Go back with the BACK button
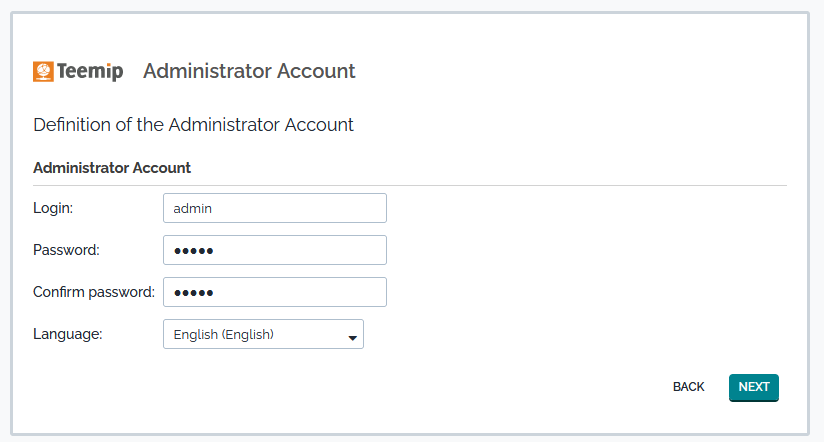 point(689,387)
